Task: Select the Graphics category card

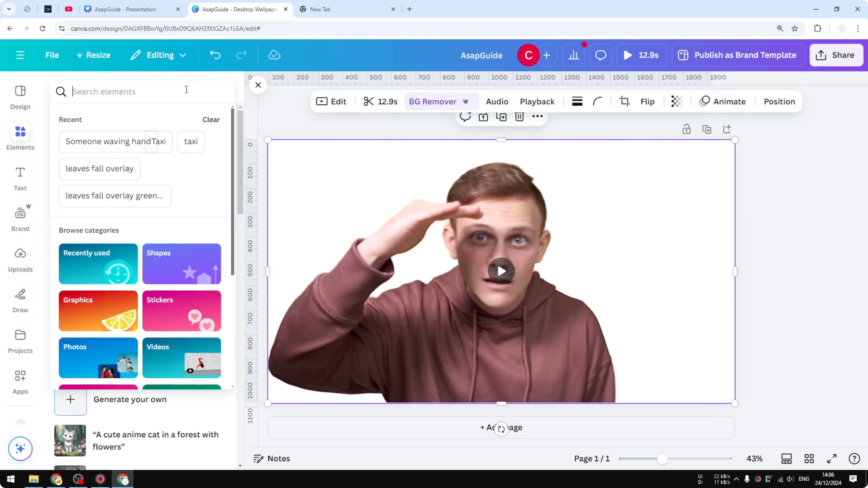Action: pos(98,310)
